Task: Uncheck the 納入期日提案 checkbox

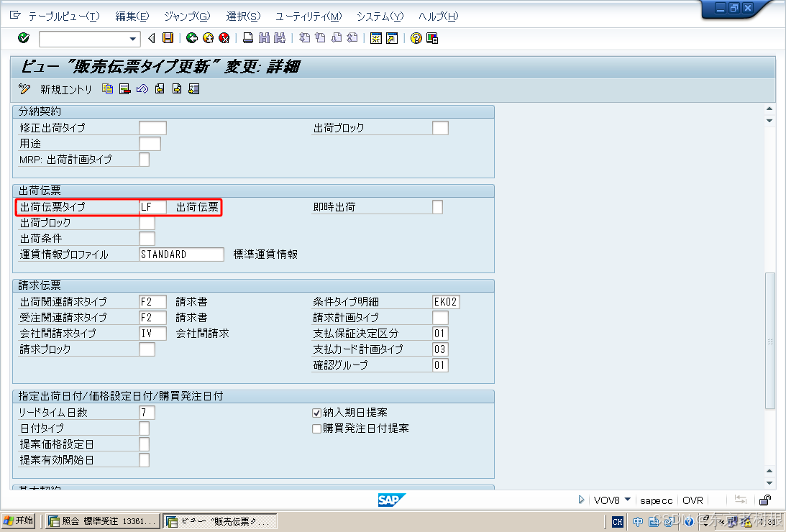Action: (317, 413)
